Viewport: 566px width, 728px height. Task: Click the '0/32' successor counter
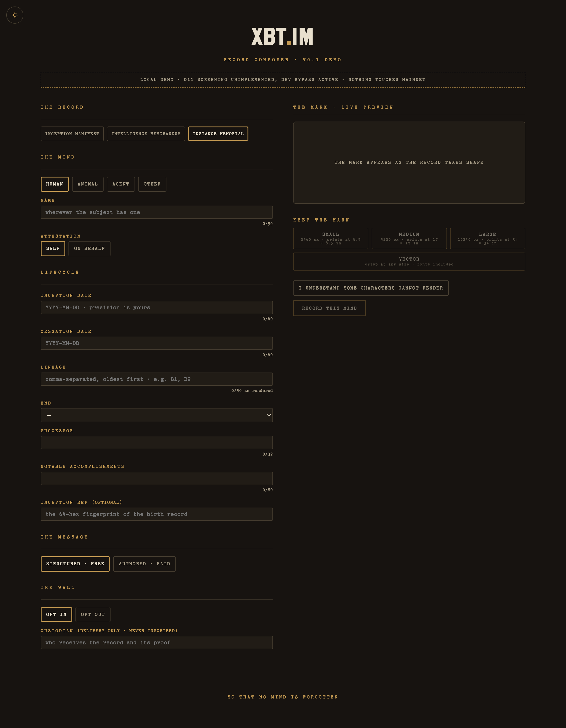click(x=268, y=454)
